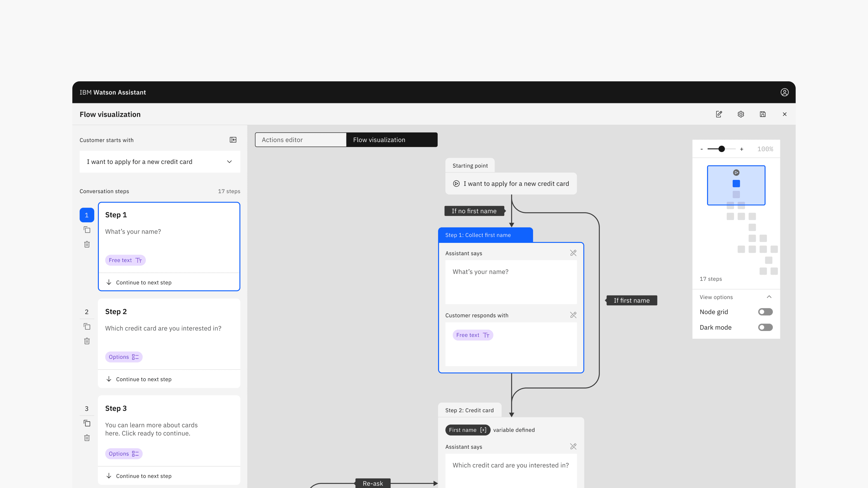Delete Step 2 with trash icon

point(87,341)
